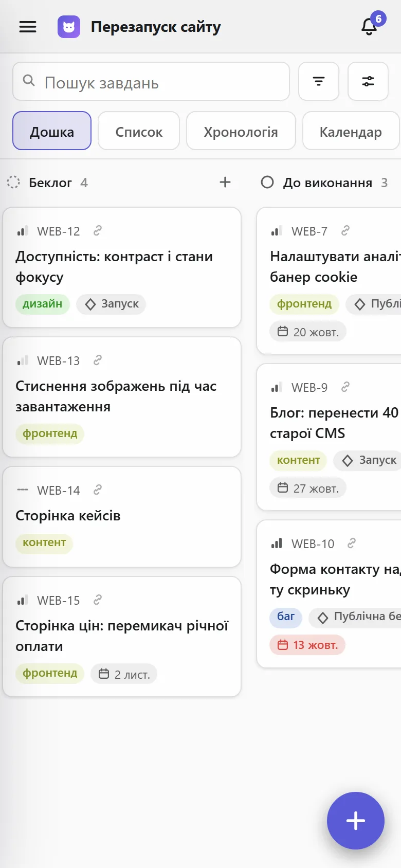Click the Публічна бе milestone on WEB-10
401x868 pixels.
click(x=355, y=617)
